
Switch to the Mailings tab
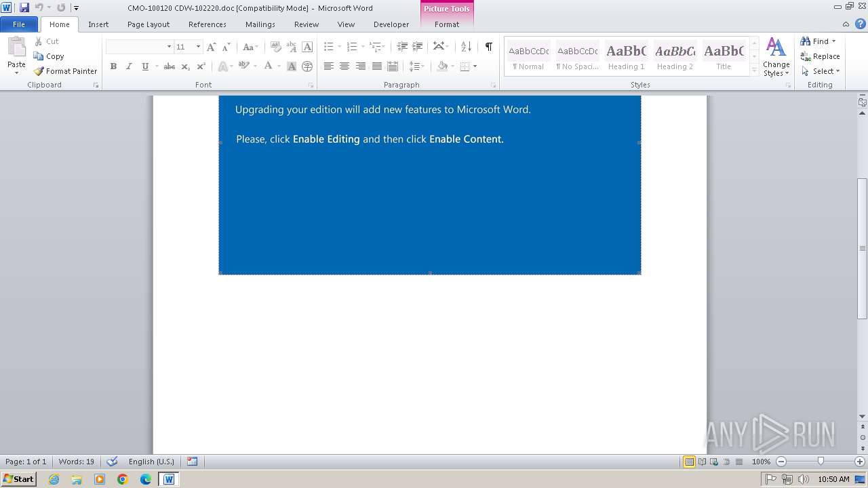point(260,24)
